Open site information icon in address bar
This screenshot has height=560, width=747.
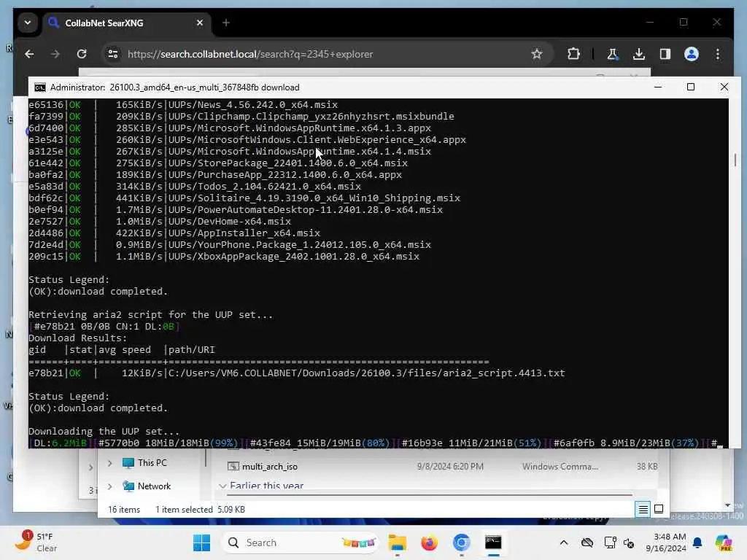pos(113,54)
